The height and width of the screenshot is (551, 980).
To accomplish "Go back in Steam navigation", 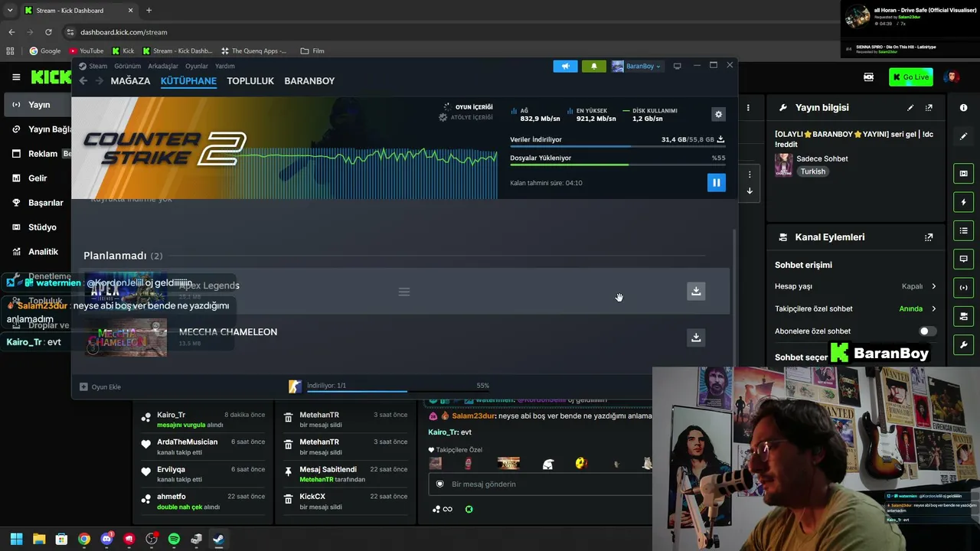I will (83, 81).
